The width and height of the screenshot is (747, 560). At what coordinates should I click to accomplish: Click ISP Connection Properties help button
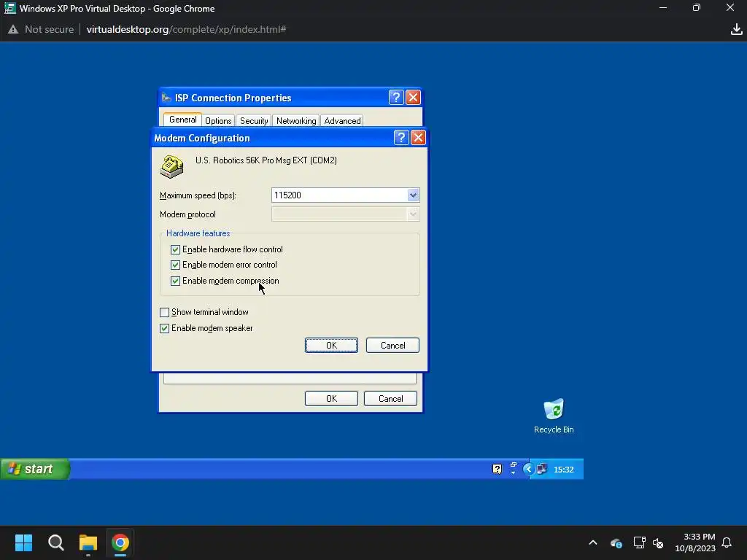click(396, 97)
